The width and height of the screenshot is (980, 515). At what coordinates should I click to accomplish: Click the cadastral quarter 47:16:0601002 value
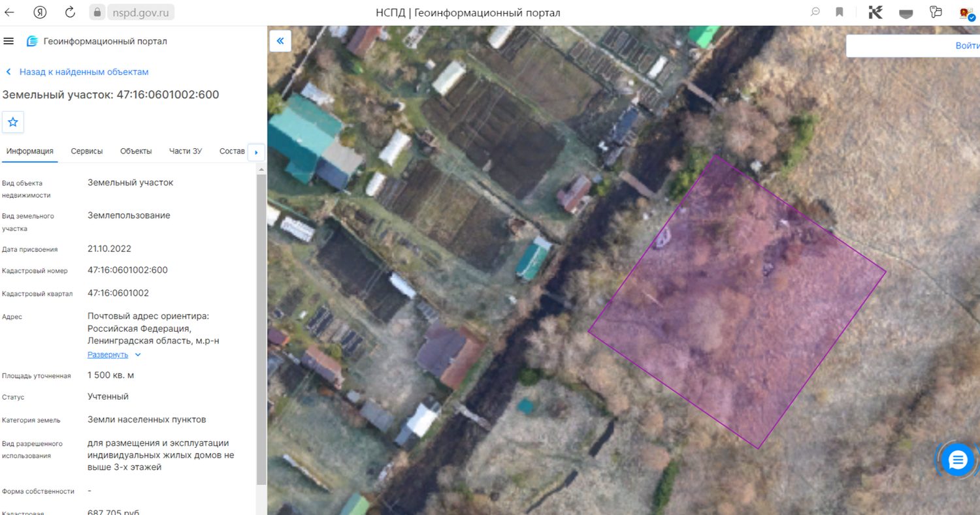118,293
